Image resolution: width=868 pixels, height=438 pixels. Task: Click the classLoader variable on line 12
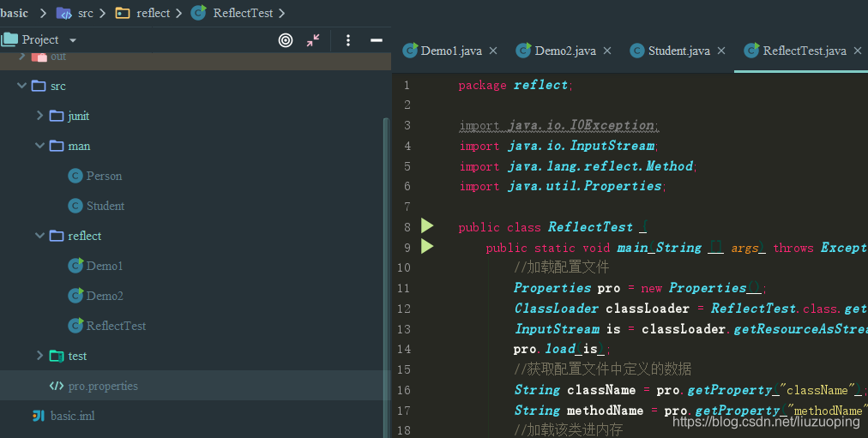[x=648, y=308]
